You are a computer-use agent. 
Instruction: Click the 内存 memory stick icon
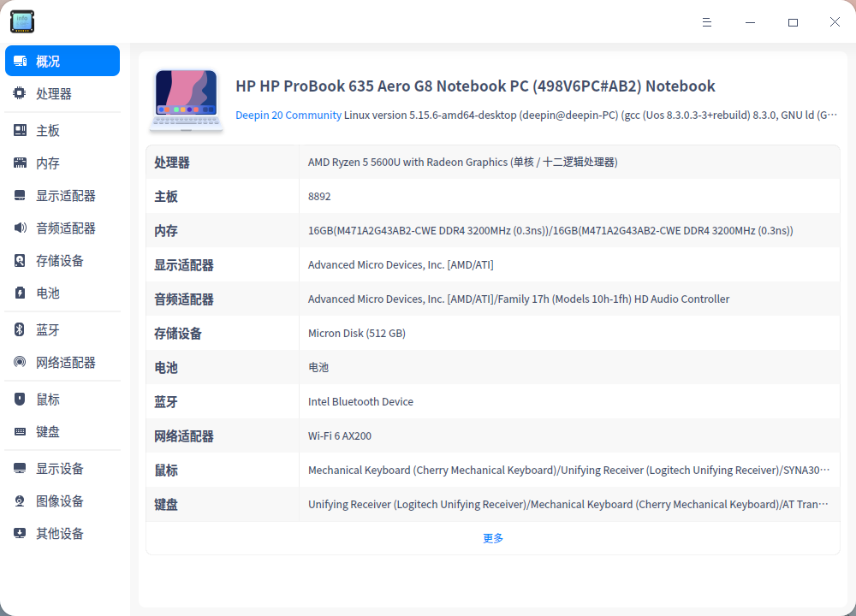pos(20,163)
